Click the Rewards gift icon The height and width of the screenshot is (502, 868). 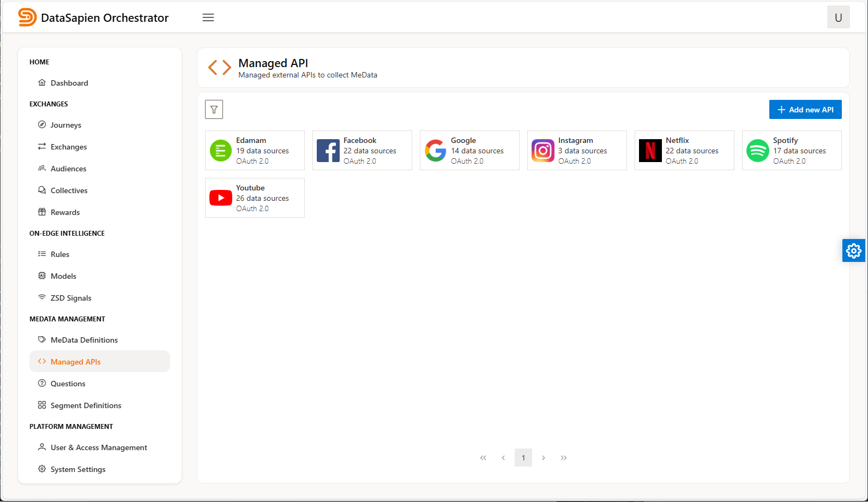[x=42, y=212]
